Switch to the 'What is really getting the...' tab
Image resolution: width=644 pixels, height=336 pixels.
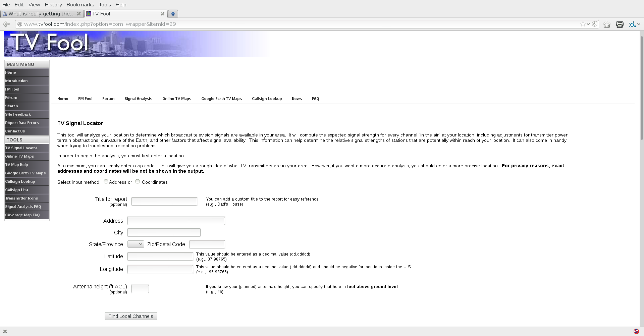pos(42,14)
